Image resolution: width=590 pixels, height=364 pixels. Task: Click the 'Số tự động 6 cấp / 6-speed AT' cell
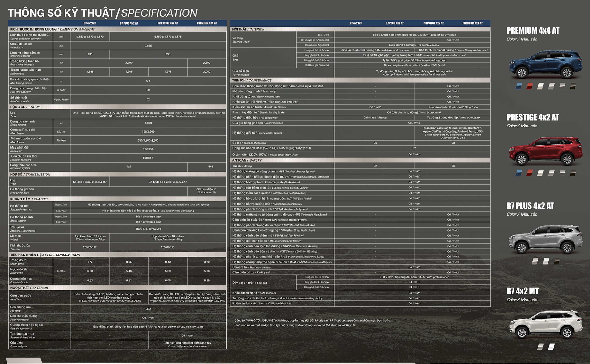tap(168, 182)
